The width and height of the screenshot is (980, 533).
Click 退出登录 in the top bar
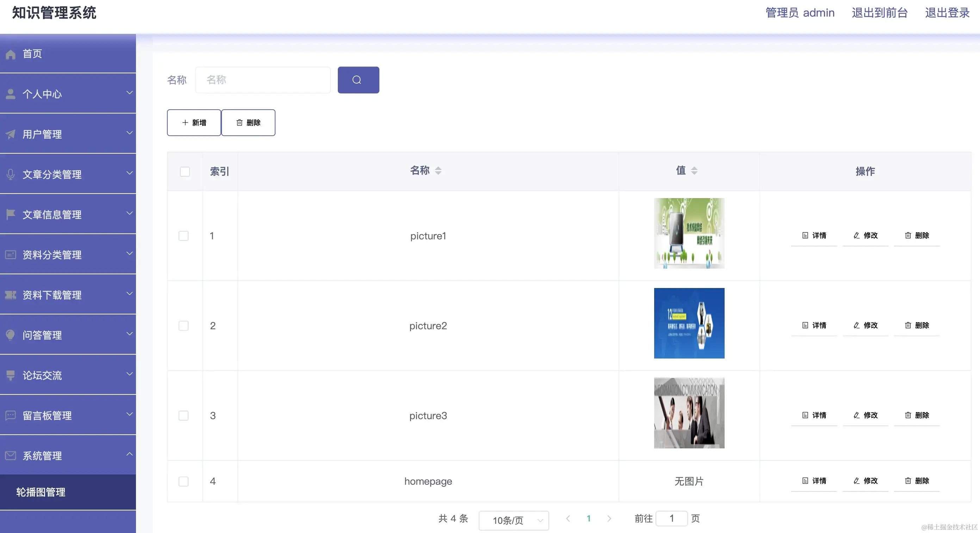tap(947, 13)
